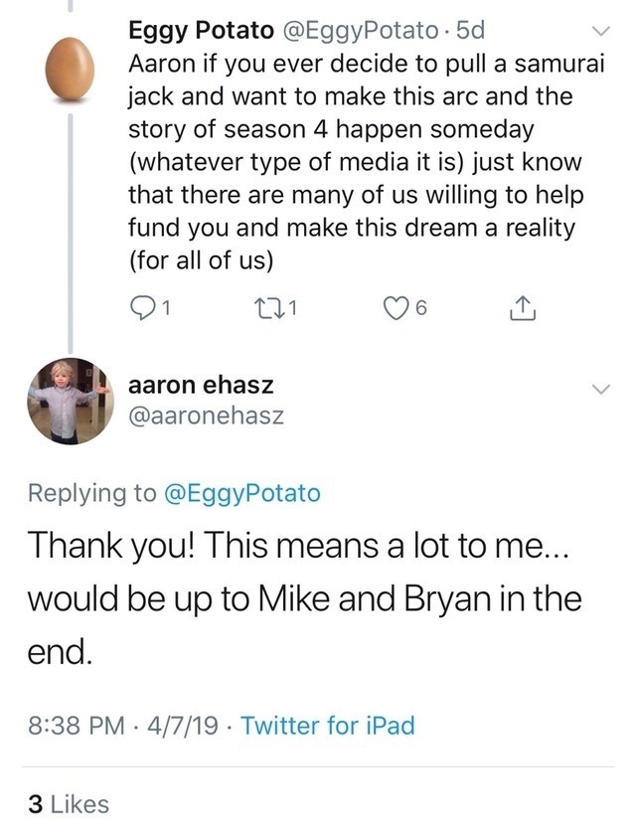View the 3 Likes list

(x=69, y=804)
